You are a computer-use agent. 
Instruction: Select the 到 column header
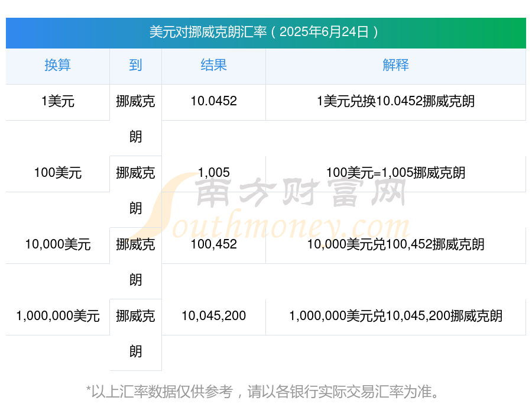[x=135, y=65]
